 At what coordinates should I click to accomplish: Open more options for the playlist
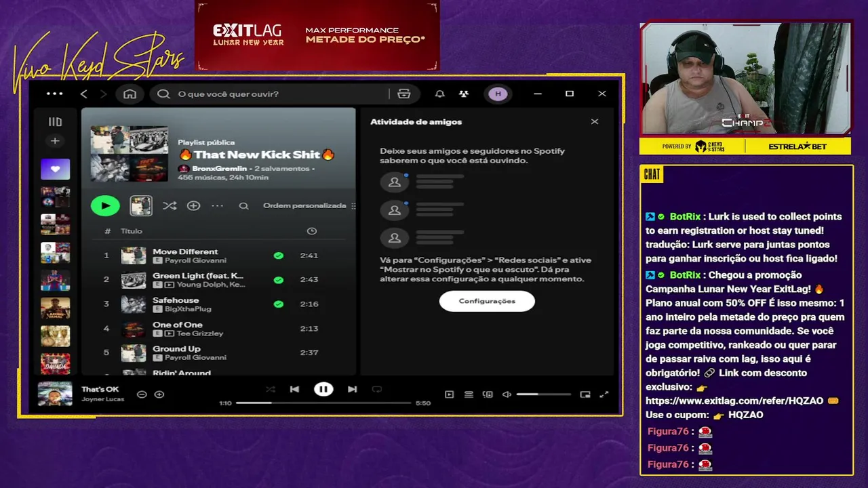218,205
